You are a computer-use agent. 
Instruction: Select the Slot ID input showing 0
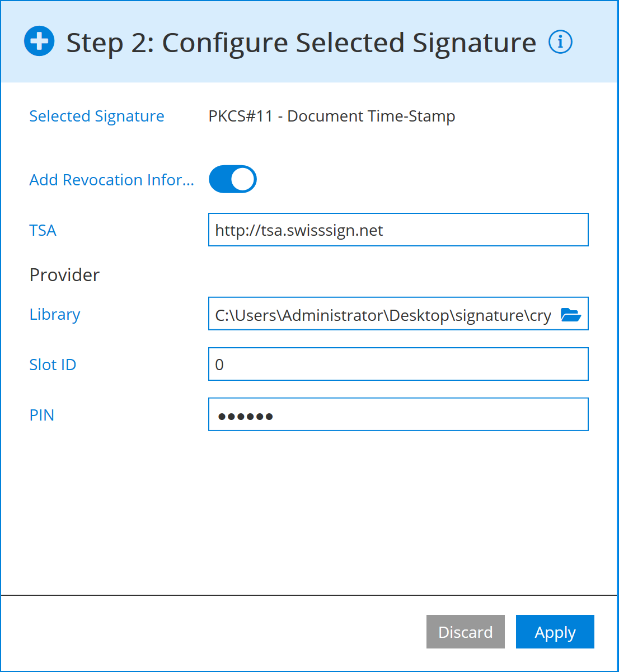tap(398, 363)
